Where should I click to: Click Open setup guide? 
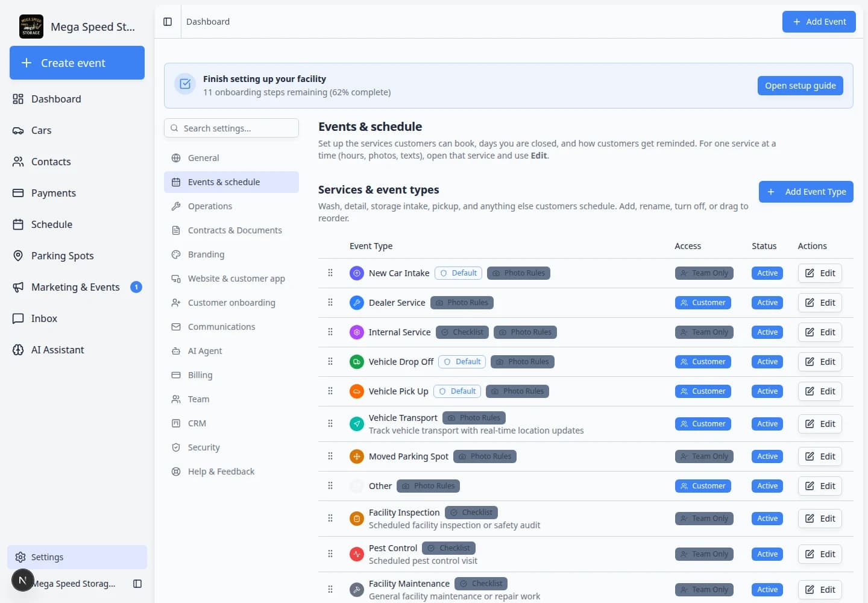coord(800,86)
